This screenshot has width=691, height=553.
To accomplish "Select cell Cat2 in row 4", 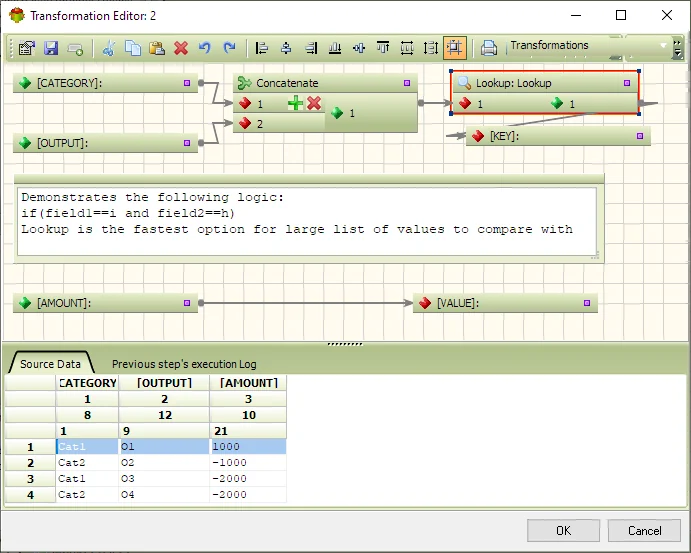I will click(x=87, y=494).
